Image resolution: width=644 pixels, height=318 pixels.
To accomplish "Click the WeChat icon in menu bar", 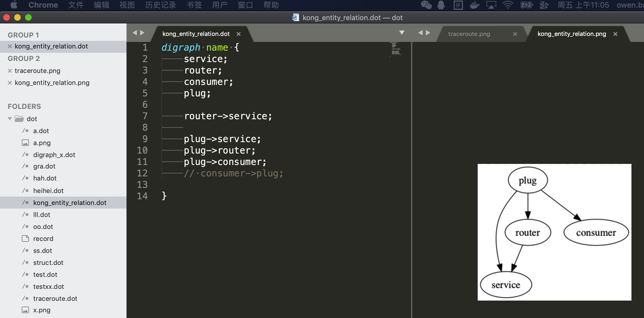I will 426,5.
